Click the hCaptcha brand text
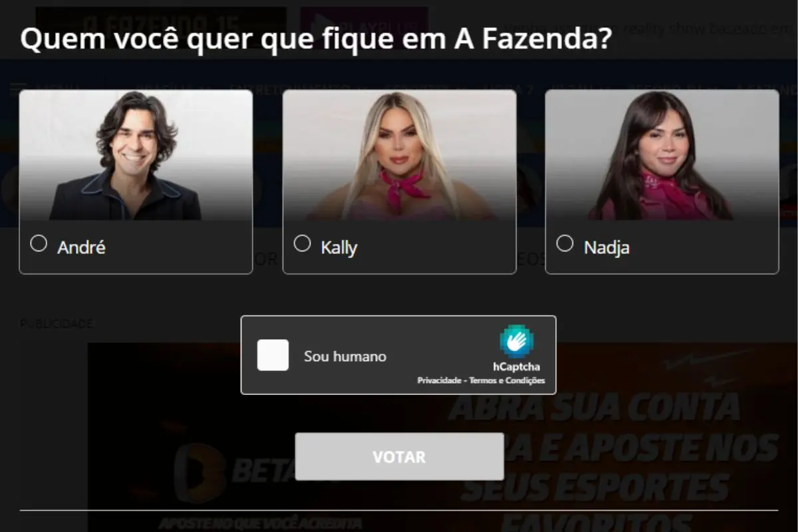 (x=517, y=366)
